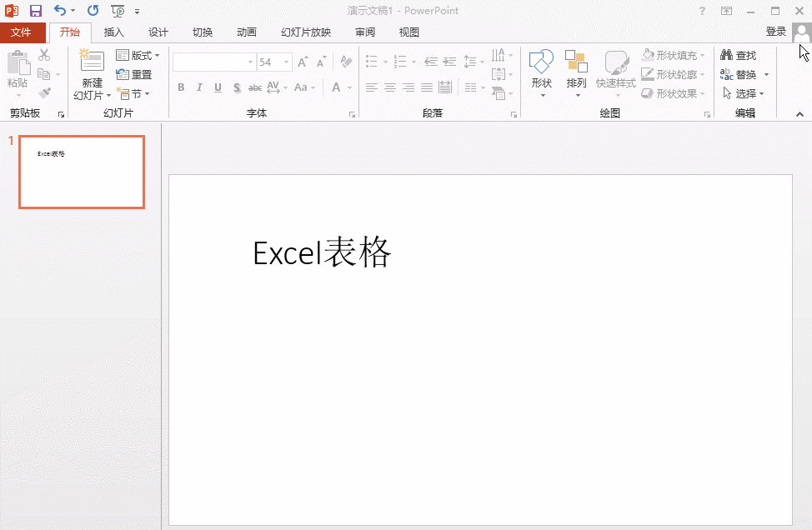Collapse the ribbon arrow

799,114
